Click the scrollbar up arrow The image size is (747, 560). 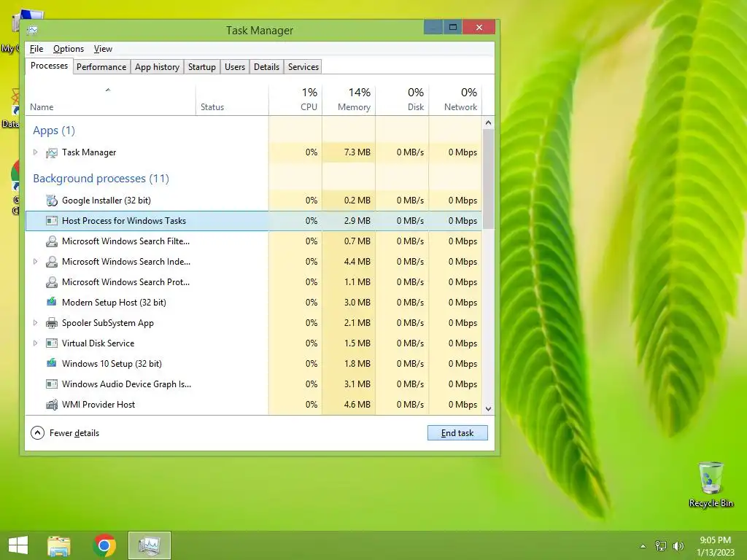click(488, 122)
